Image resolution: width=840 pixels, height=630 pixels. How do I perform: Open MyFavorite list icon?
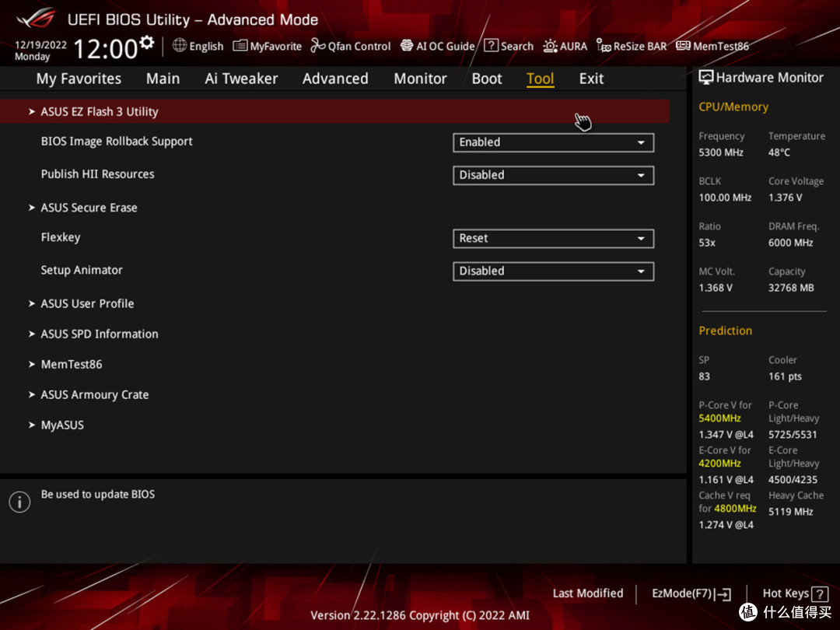tap(240, 46)
